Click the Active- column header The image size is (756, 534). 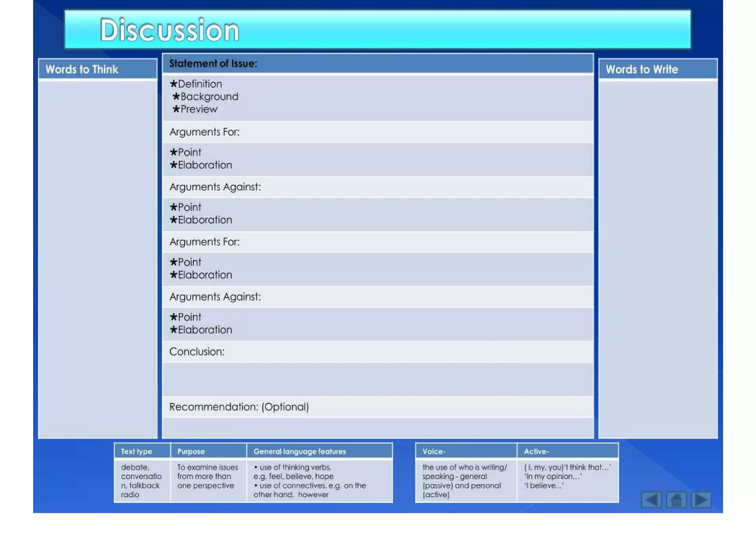point(568,451)
